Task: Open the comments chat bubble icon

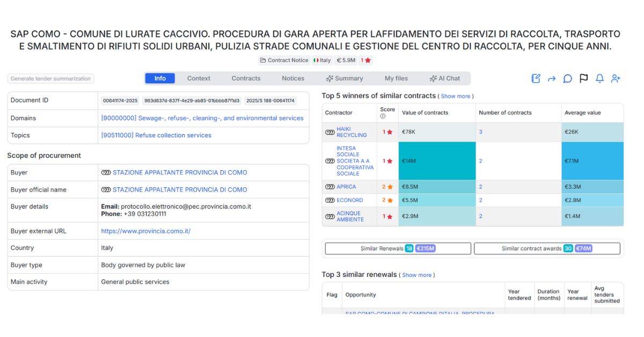Action: click(567, 78)
